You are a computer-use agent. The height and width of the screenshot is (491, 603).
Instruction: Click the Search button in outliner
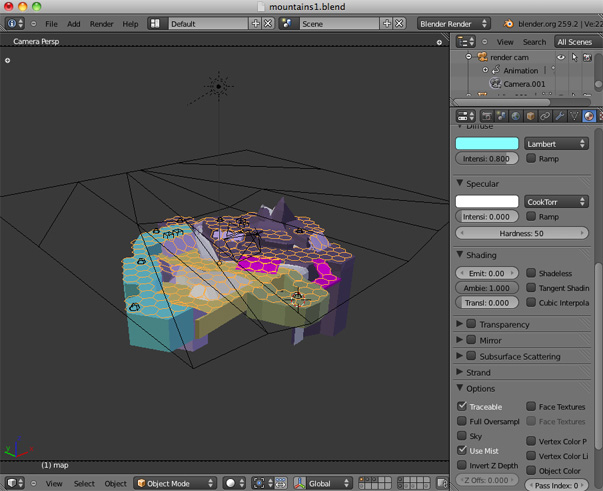(x=534, y=42)
